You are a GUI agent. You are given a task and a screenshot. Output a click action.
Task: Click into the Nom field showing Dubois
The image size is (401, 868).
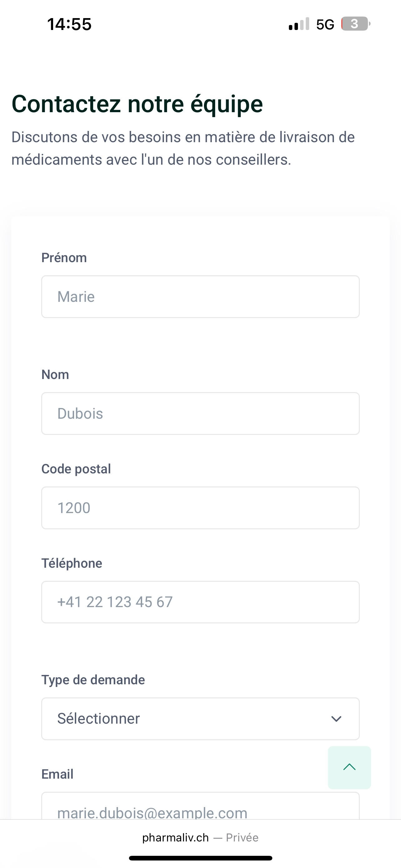tap(200, 413)
